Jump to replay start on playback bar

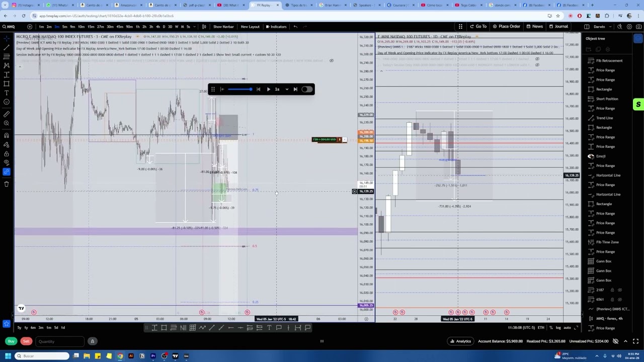tap(222, 89)
